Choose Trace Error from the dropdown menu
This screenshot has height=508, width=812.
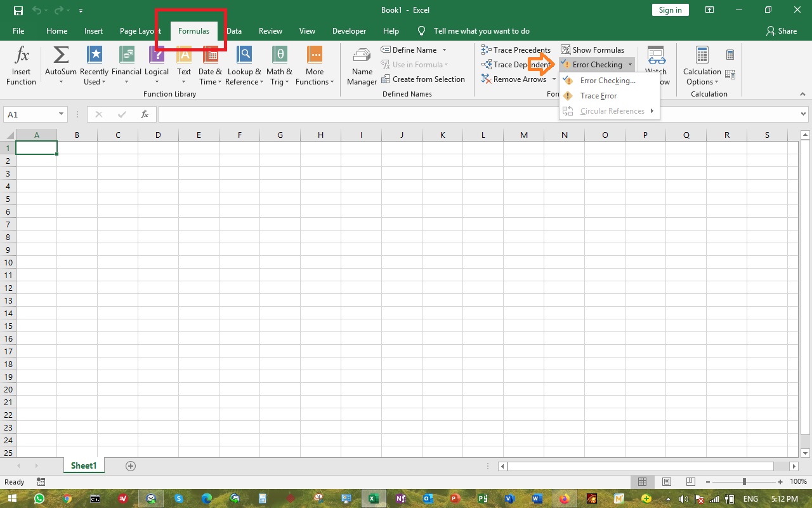599,96
